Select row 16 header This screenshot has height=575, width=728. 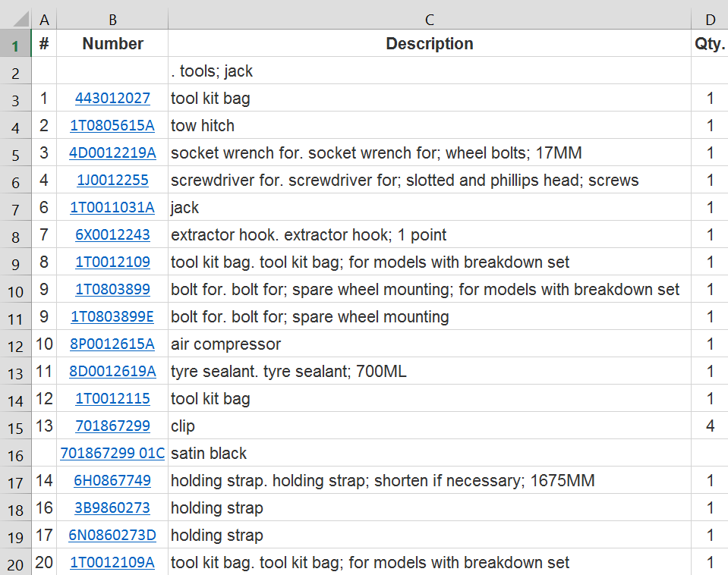tap(15, 454)
